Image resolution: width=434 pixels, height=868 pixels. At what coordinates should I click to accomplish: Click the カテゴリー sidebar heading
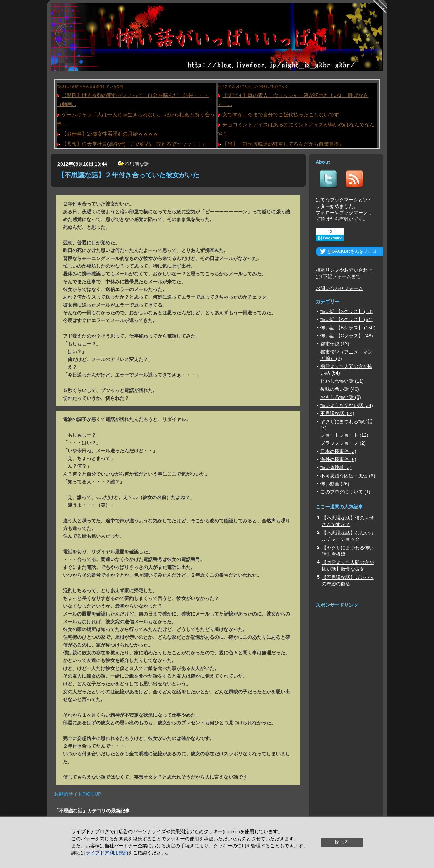[328, 302]
